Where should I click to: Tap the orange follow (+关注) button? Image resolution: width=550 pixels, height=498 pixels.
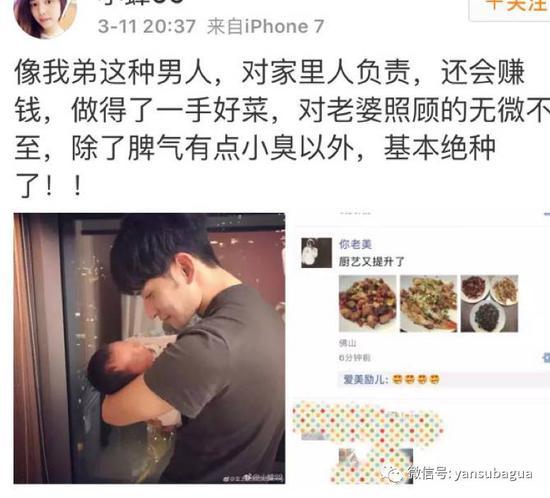coord(510,7)
